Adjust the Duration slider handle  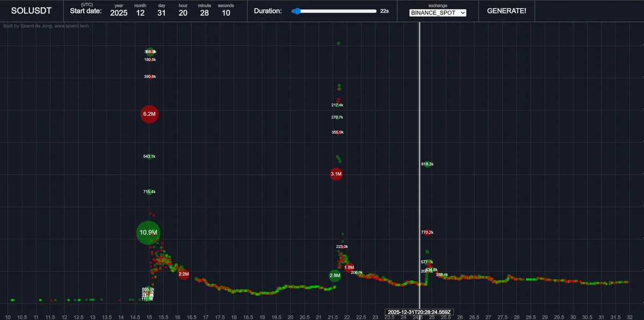(296, 11)
